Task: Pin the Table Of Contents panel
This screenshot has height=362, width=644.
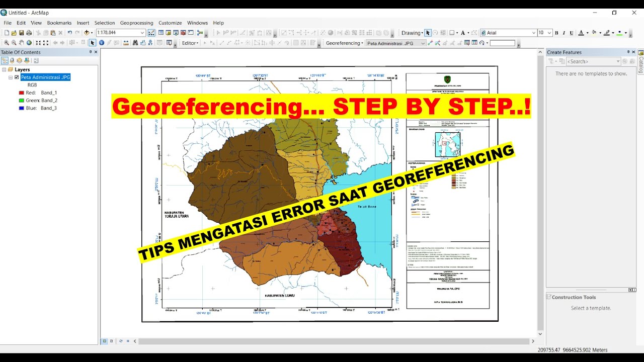Action: coord(91,52)
